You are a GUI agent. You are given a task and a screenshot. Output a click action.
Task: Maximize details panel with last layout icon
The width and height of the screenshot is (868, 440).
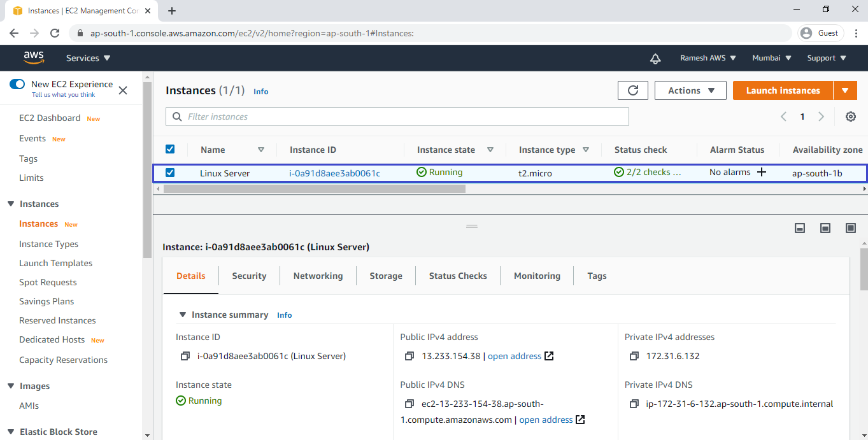click(851, 228)
